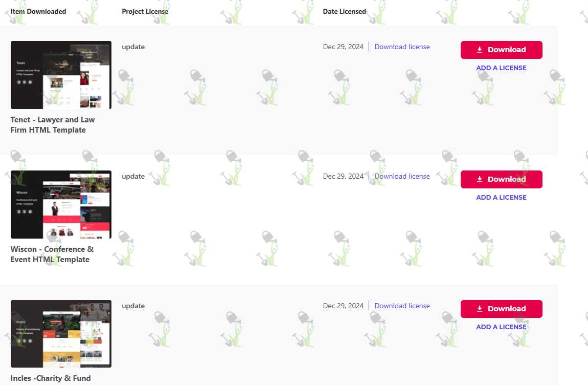Download the Wiscon Conference template
The width and height of the screenshot is (588, 385).
click(x=502, y=179)
